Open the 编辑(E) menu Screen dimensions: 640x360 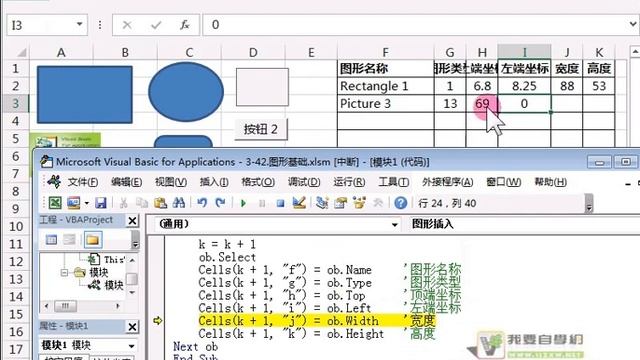coord(127,182)
